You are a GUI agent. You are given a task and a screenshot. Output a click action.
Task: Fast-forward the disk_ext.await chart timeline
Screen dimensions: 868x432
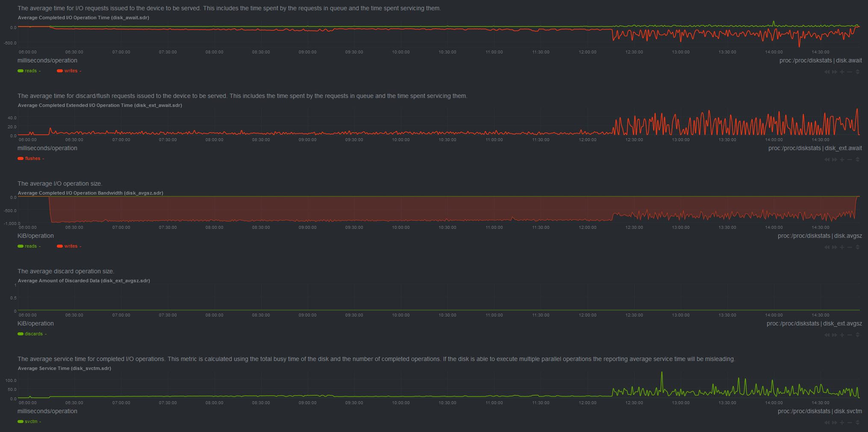tap(835, 160)
